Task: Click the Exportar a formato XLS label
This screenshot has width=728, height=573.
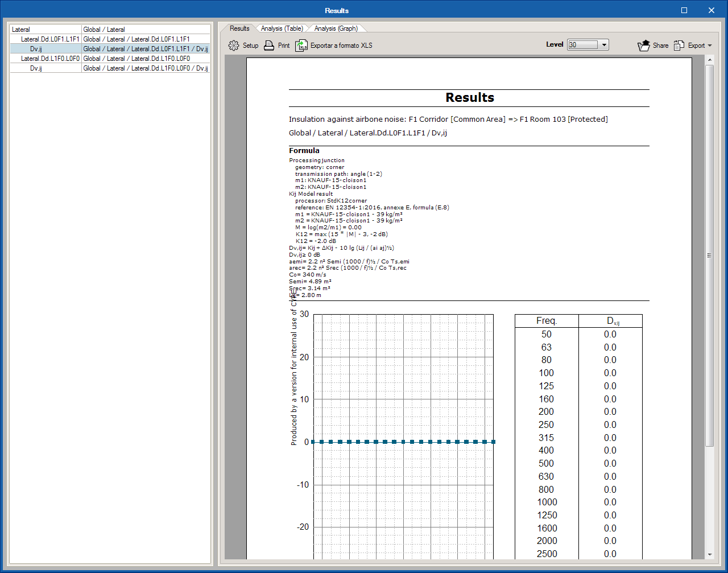Action: click(x=341, y=46)
